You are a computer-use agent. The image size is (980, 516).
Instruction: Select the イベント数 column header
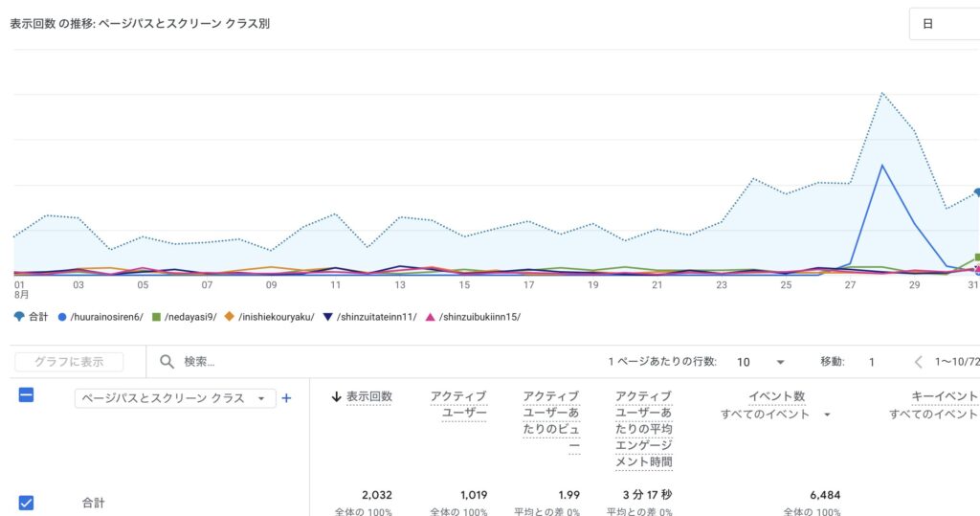778,396
